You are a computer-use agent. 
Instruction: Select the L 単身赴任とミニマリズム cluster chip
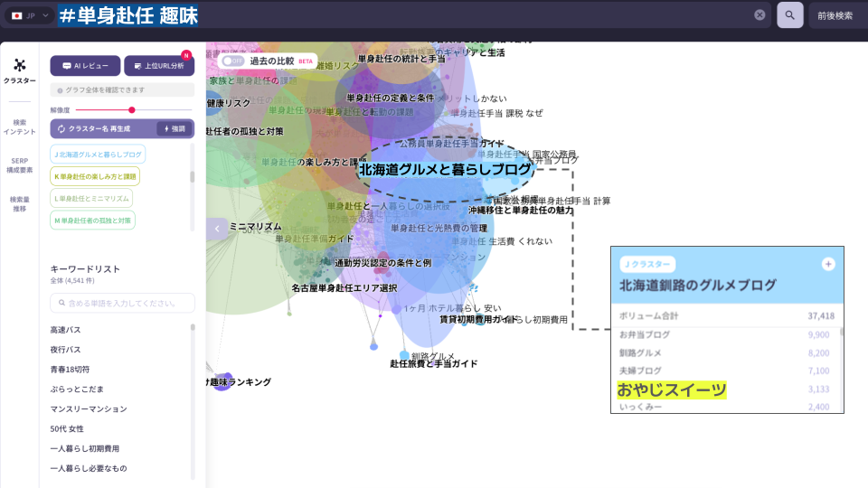click(x=91, y=198)
